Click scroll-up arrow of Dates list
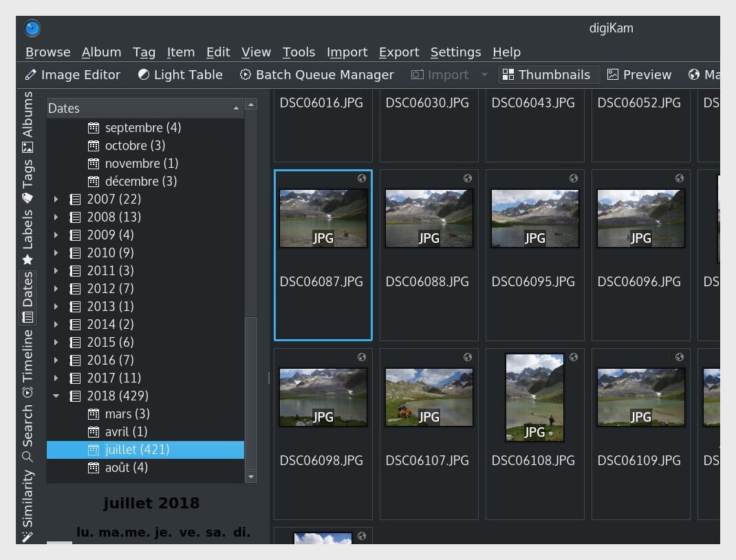Screen dimensions: 736x560 [251, 104]
